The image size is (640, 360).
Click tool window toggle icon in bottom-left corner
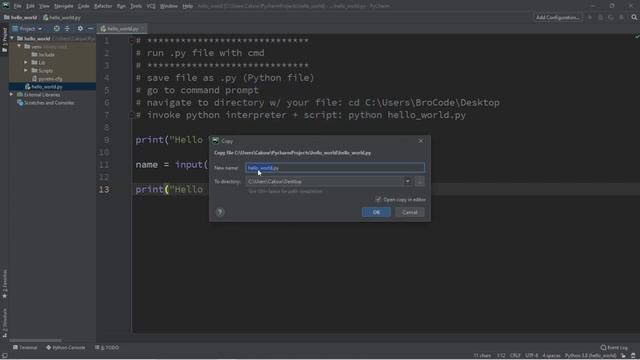pos(4,356)
